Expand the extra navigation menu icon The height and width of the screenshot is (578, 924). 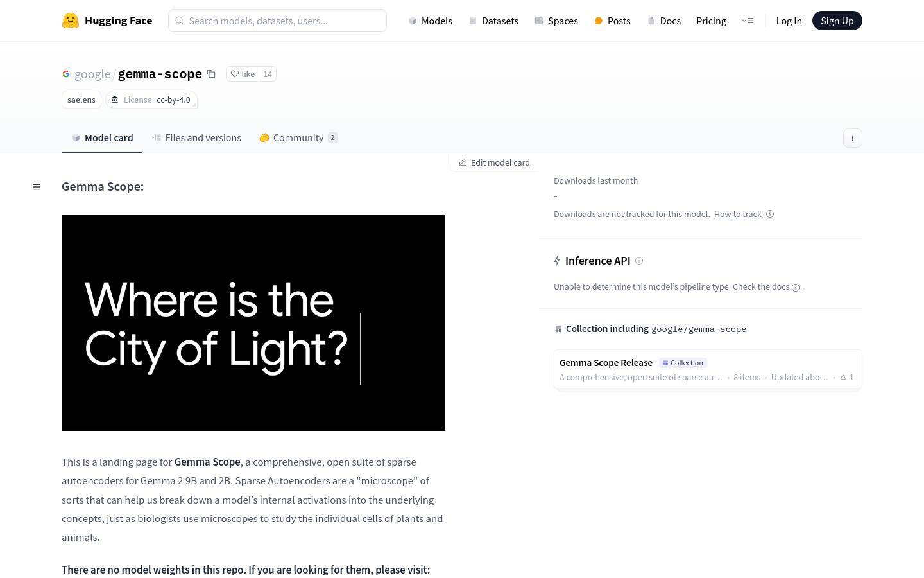pos(748,21)
